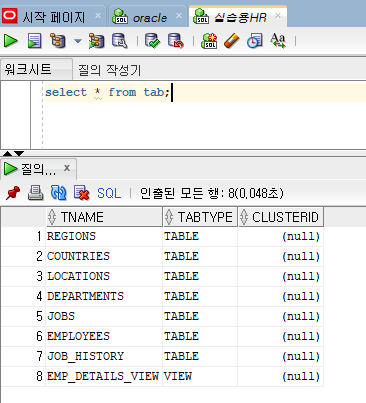366x403 pixels.
Task: Click (null) cell in JOBS row
Action: [x=280, y=316]
